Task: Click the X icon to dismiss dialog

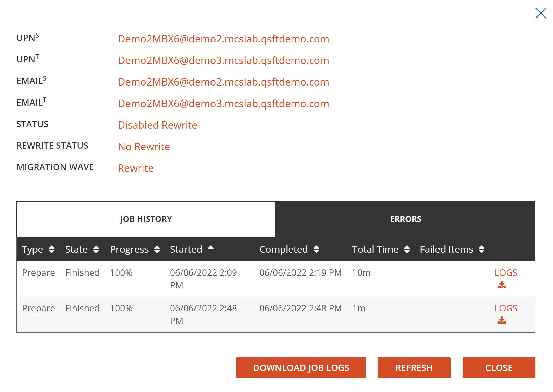Action: pyautogui.click(x=541, y=13)
